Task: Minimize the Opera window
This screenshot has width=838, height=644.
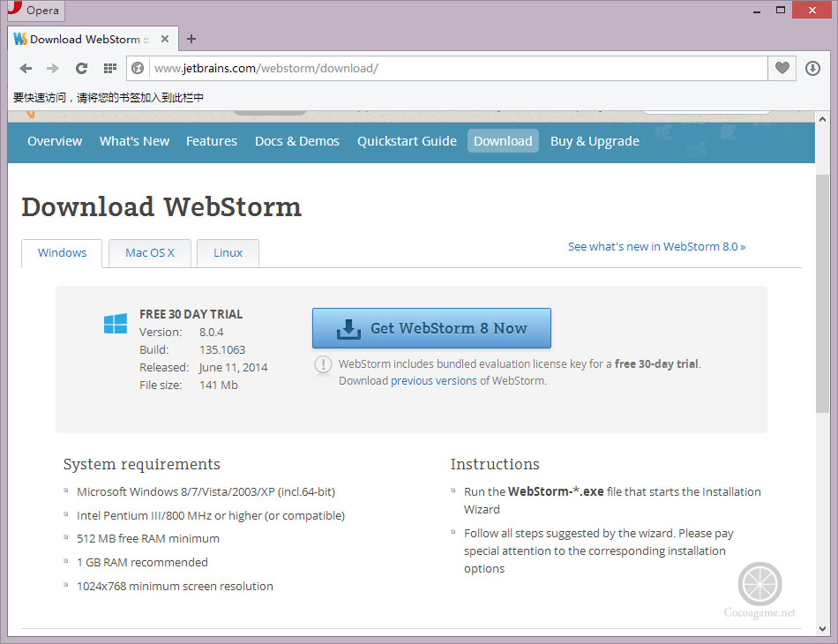Action: coord(756,11)
